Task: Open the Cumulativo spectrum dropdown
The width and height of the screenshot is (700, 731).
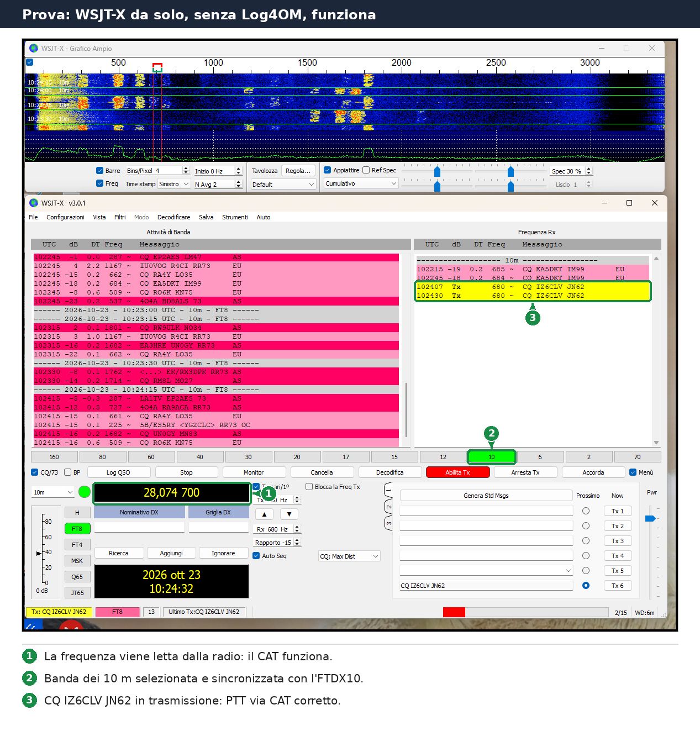Action: [361, 183]
